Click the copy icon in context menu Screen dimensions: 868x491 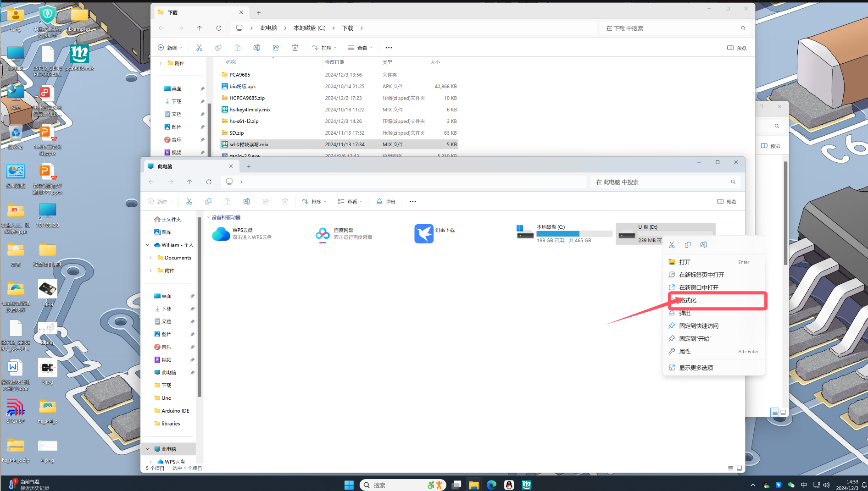coord(688,245)
